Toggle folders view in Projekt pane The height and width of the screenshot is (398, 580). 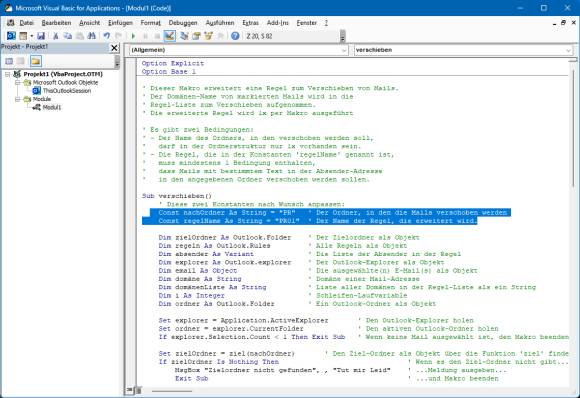pyautogui.click(x=36, y=61)
